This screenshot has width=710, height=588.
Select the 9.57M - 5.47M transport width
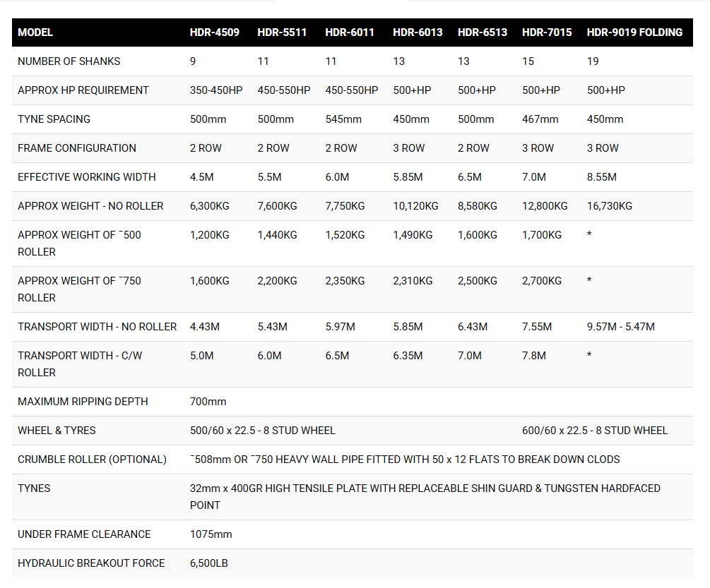(620, 327)
